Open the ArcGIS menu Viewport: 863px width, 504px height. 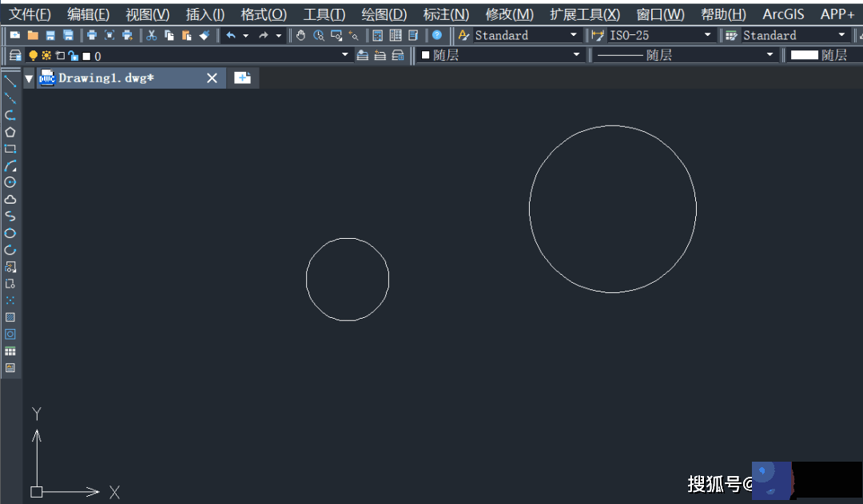coord(783,14)
